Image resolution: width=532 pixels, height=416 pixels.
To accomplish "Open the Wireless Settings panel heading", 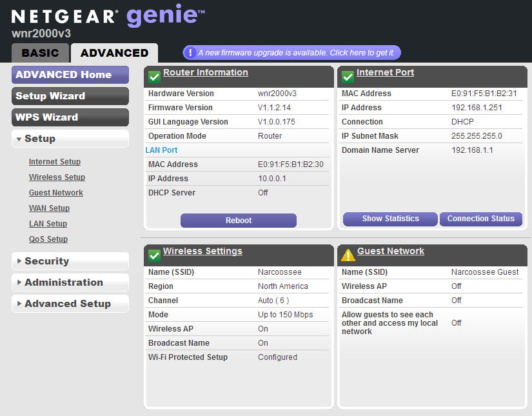I will coord(202,251).
